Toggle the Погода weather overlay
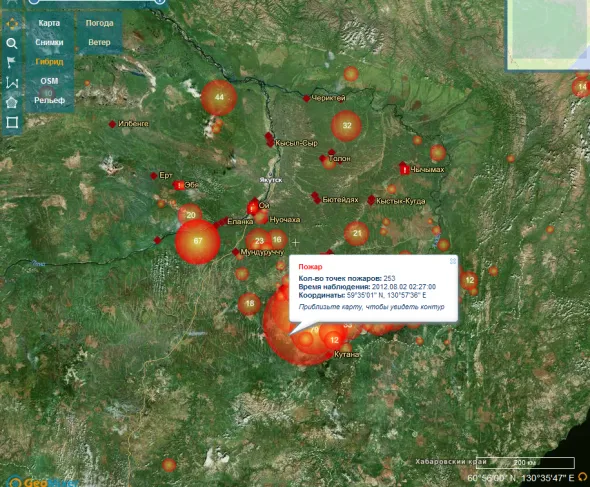Screen dimensions: 590x487 [x=99, y=23]
